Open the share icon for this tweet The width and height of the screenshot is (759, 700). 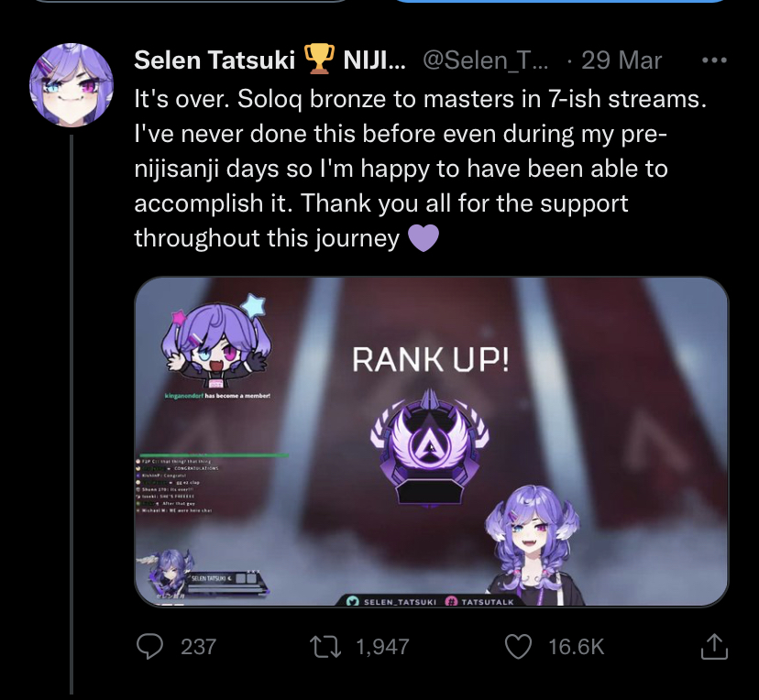(x=714, y=647)
